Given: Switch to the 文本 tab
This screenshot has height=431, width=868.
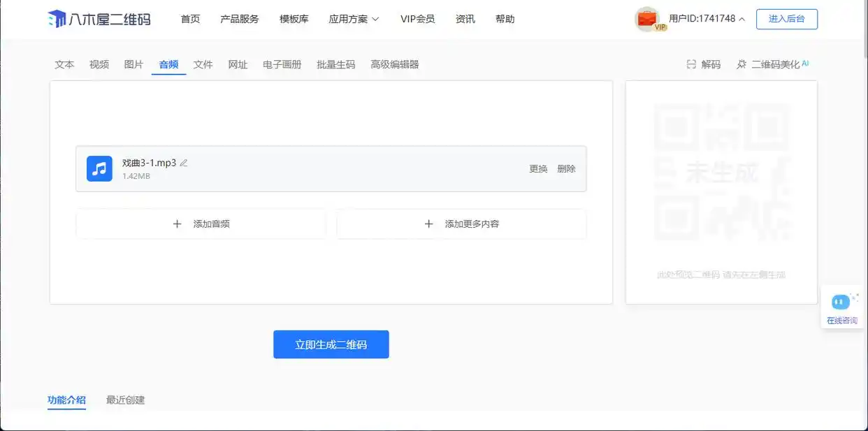Looking at the screenshot, I should (64, 64).
